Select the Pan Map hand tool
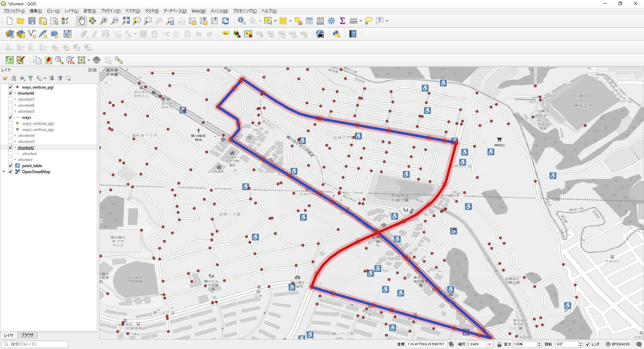The height and width of the screenshot is (349, 644). click(82, 21)
